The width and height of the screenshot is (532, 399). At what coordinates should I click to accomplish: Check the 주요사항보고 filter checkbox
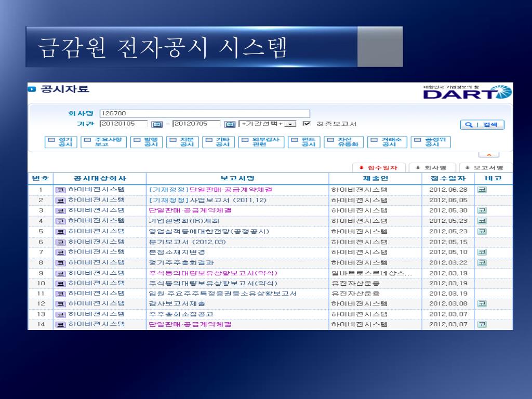coord(87,140)
